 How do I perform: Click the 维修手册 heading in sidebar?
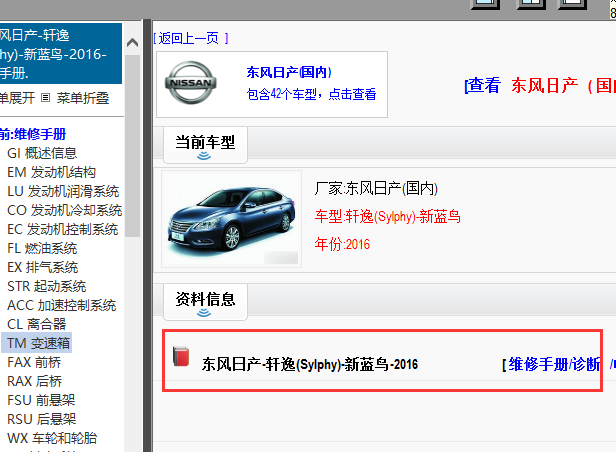pos(40,134)
